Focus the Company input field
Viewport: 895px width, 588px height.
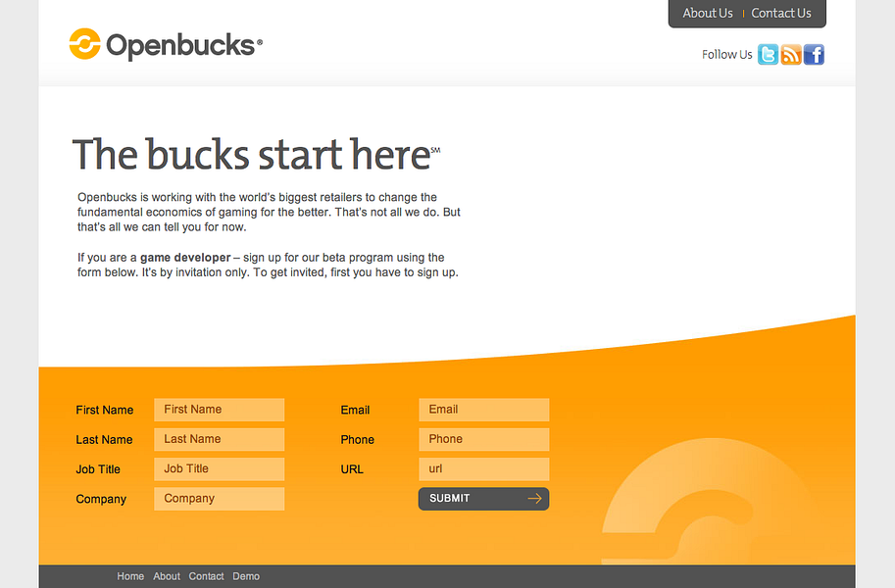click(220, 499)
